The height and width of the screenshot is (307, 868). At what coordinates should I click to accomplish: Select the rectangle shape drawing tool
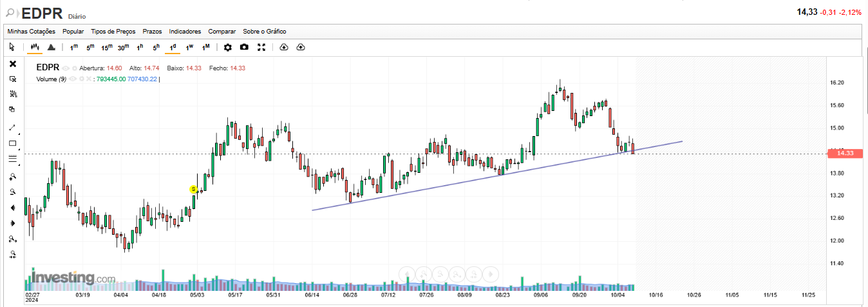click(12, 143)
